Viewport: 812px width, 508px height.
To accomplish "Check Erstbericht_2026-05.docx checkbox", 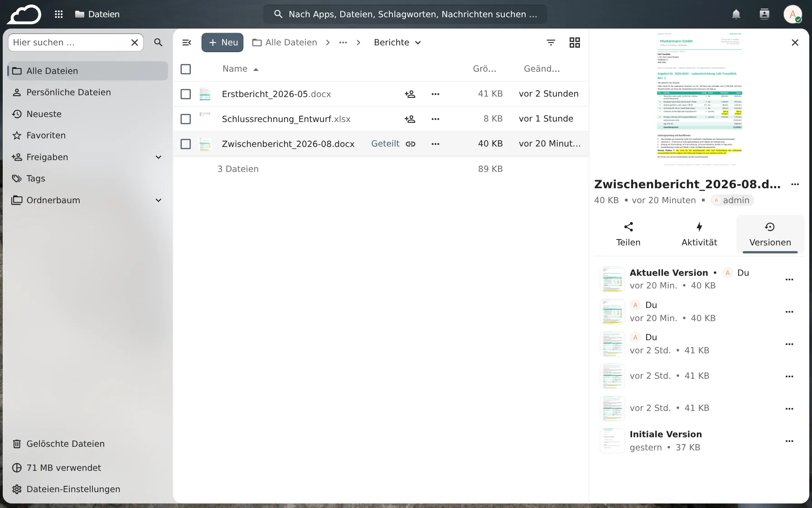I will click(x=185, y=94).
